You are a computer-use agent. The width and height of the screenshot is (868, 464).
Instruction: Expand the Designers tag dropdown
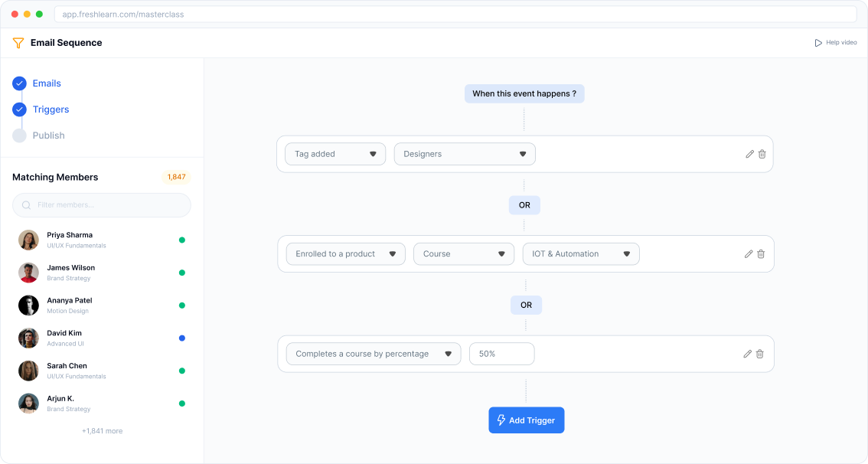pyautogui.click(x=465, y=154)
